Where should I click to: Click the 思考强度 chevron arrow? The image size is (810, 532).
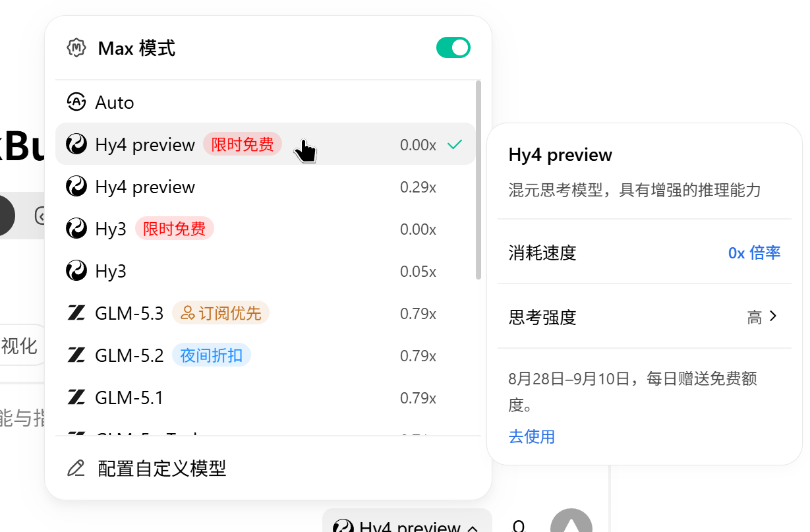(x=774, y=316)
